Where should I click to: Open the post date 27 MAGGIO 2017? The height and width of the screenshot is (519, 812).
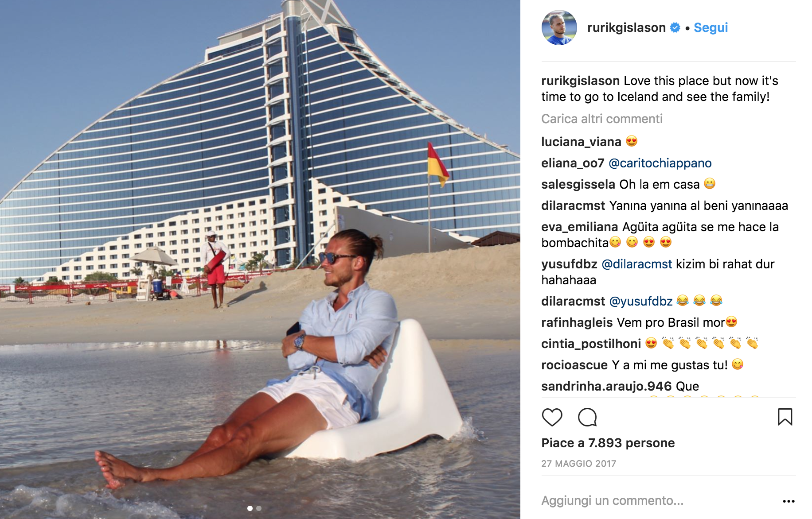pos(578,464)
